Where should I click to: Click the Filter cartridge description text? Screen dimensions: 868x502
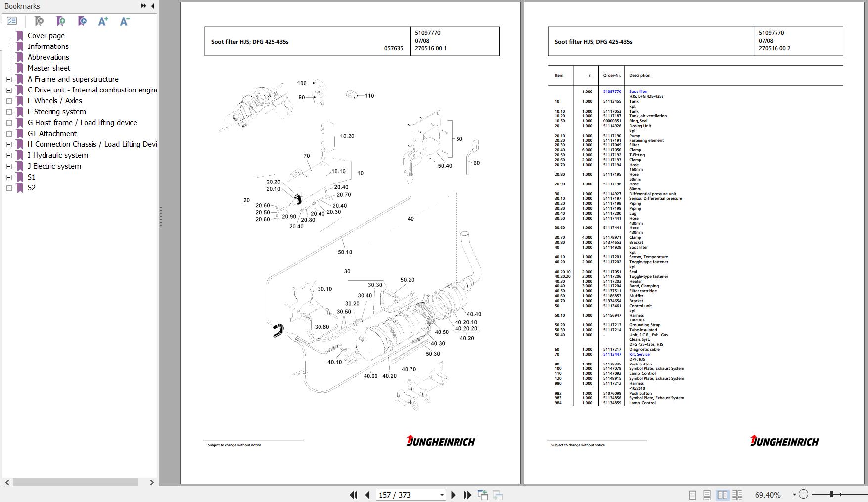[642, 291]
